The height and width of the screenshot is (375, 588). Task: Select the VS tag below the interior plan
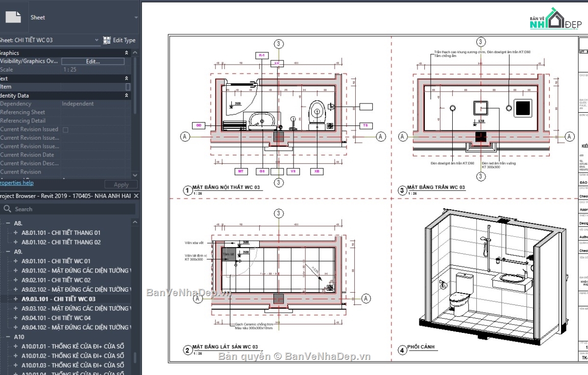[293, 171]
